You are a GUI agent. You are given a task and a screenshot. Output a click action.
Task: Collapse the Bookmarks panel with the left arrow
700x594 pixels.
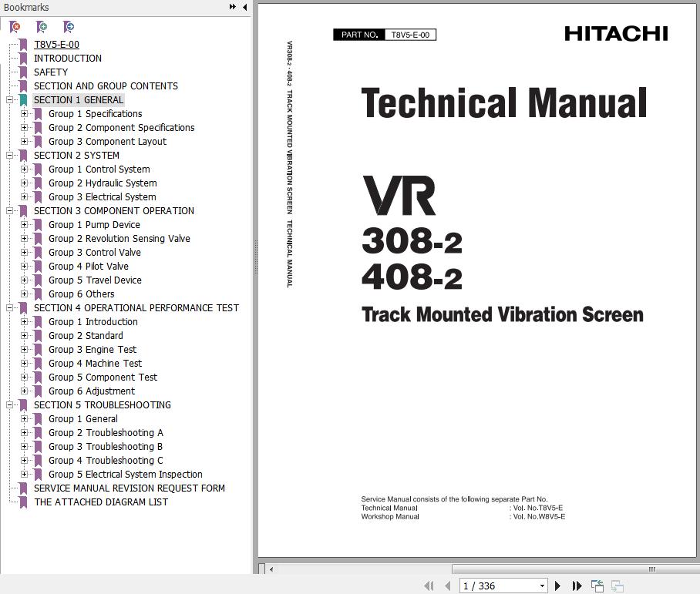[x=244, y=7]
